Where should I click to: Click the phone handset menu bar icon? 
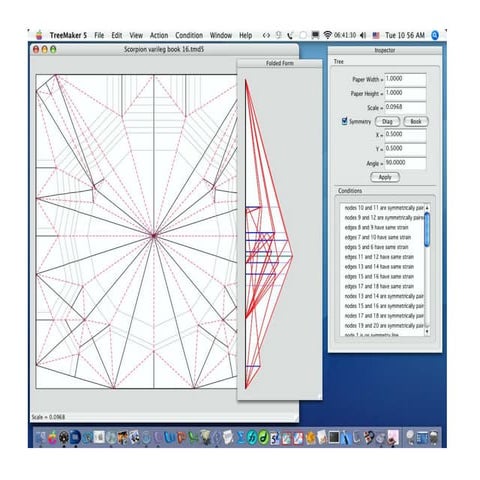coord(290,35)
